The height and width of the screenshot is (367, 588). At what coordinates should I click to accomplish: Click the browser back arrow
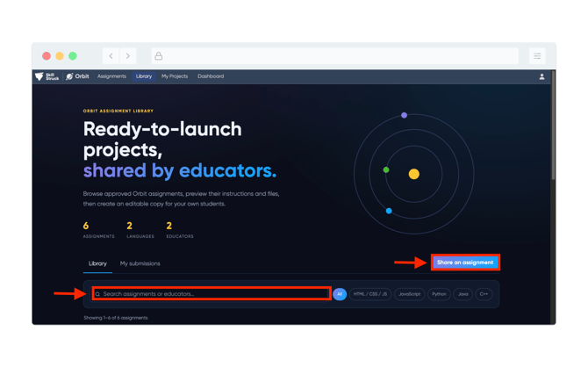click(x=111, y=56)
